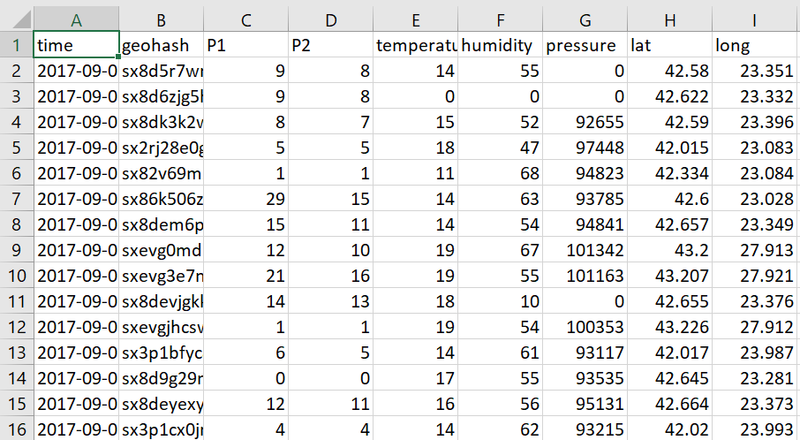Click the 'geohash' header cell

pyautogui.click(x=161, y=45)
